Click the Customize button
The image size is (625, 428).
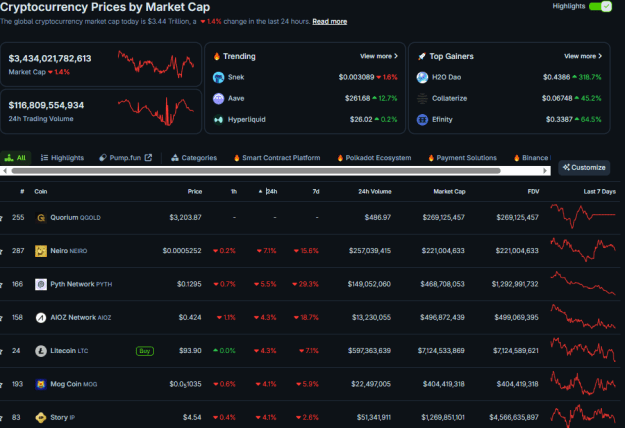(x=584, y=167)
